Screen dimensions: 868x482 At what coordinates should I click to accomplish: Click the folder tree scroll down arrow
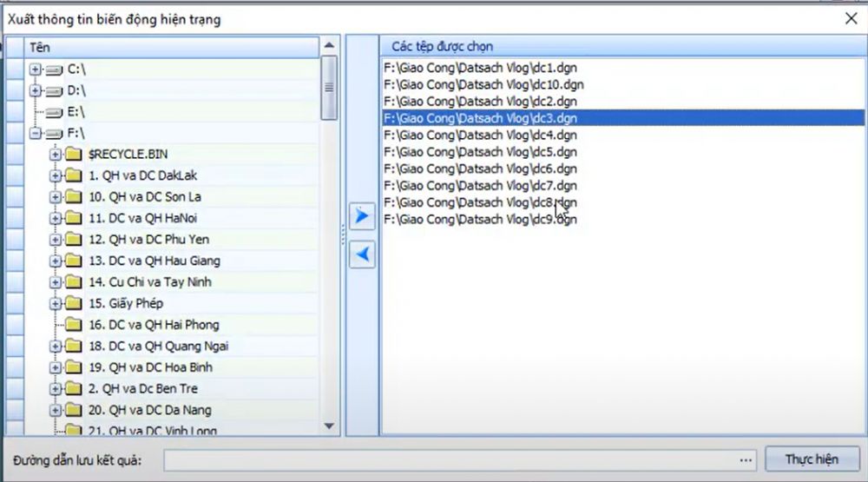[x=329, y=426]
